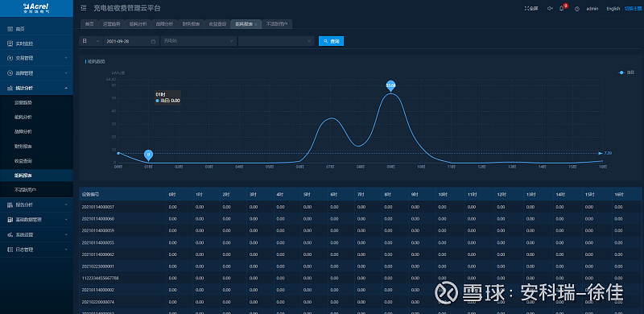
Task: Toggle the muted speaker icon
Action: click(x=550, y=9)
